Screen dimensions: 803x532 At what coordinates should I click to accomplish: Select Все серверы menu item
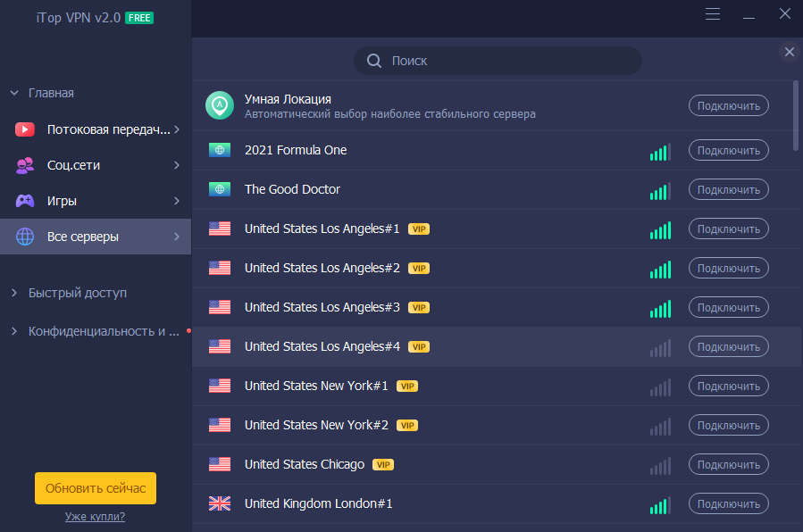click(96, 237)
